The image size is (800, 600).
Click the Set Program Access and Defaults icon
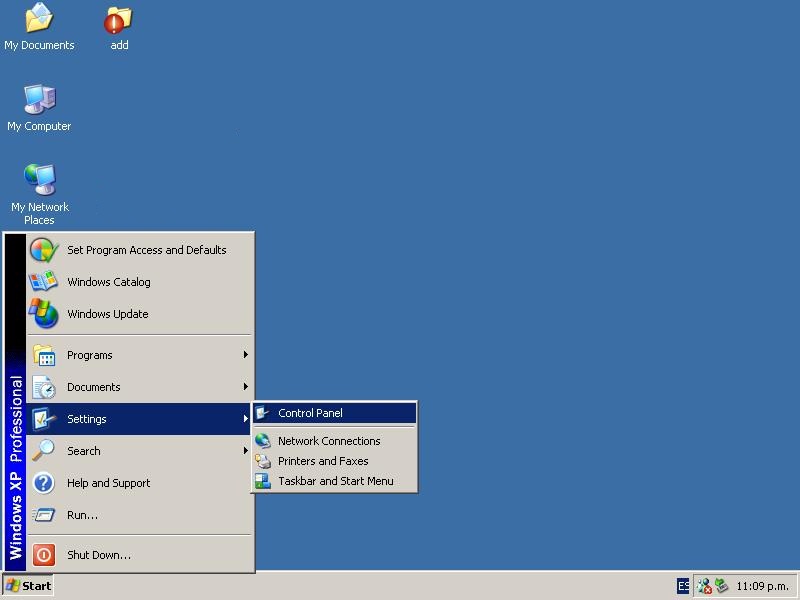click(44, 250)
